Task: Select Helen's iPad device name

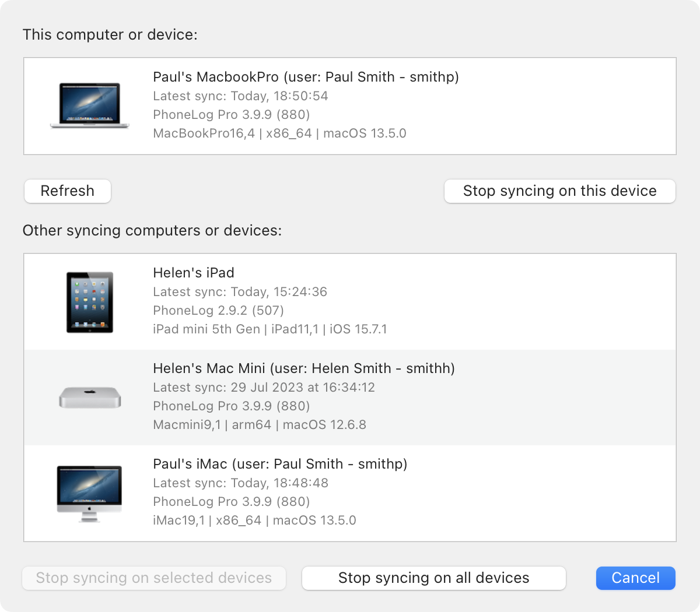Action: [194, 273]
